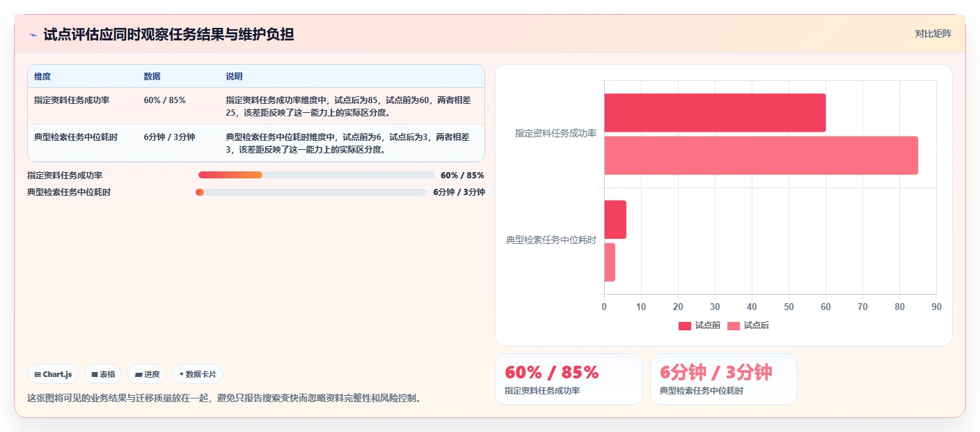Click the page title 试点评估应同时观察任务结果与维护负担

pos(168,34)
